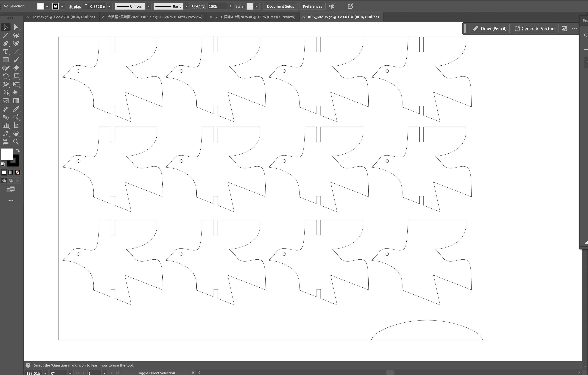Open Document Setup
Image resolution: width=588 pixels, height=375 pixels.
coord(280,6)
